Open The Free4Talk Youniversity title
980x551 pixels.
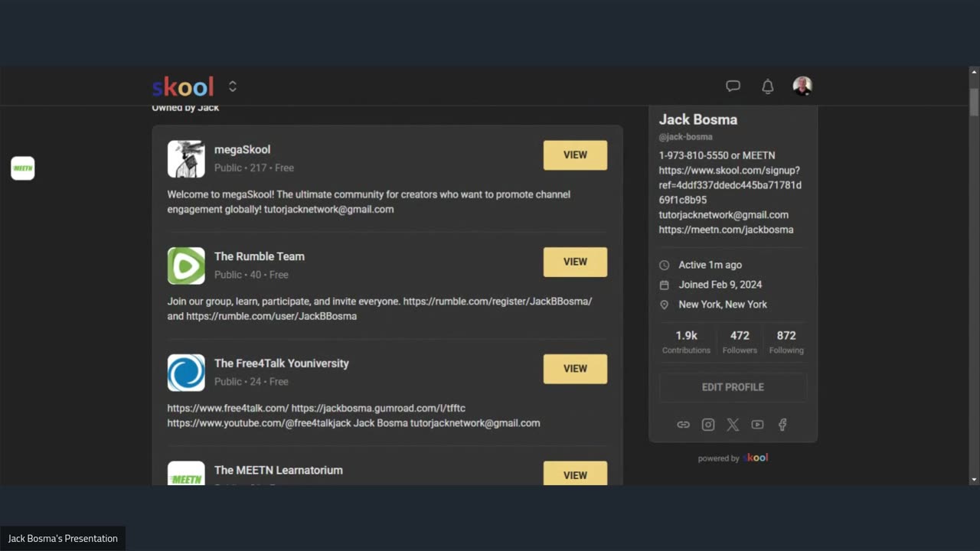282,364
